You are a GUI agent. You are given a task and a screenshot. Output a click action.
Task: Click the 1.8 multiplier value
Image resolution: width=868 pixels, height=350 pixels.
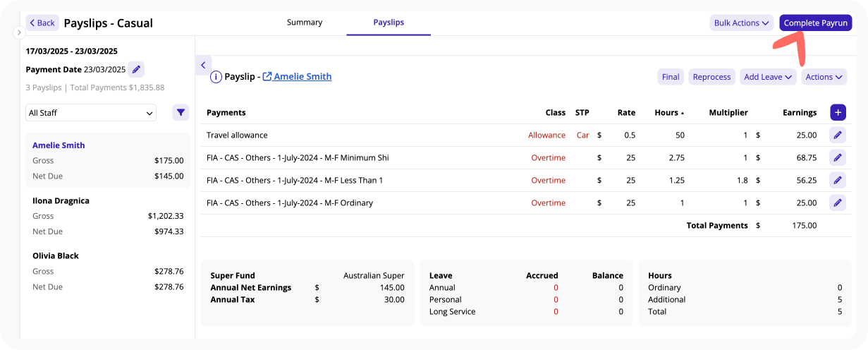pyautogui.click(x=742, y=180)
